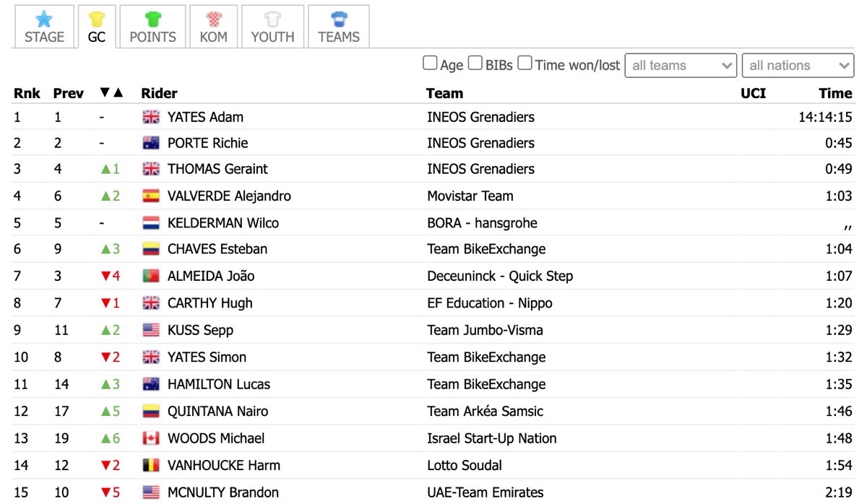Click the Spanish flag beside Valverde
This screenshot has height=504, width=867.
pos(151,196)
